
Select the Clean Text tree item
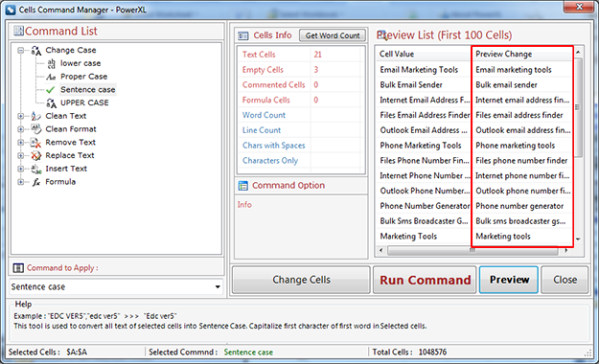(66, 116)
